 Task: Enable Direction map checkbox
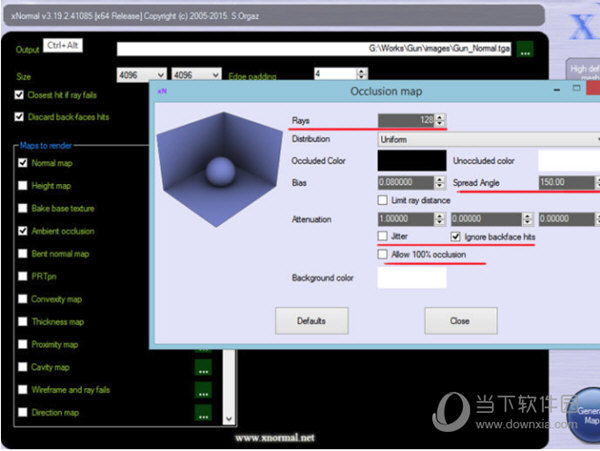tap(23, 412)
